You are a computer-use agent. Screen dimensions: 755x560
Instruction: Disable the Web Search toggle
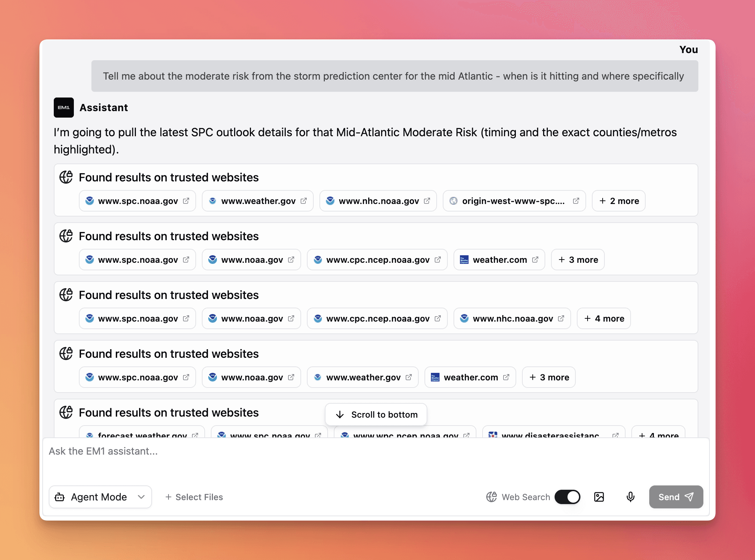point(568,497)
